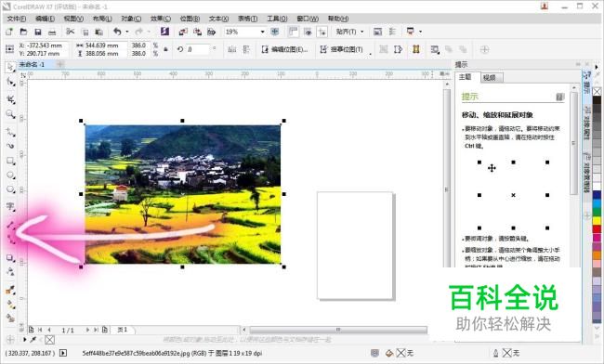Pick the red color swatch

click(x=597, y=229)
